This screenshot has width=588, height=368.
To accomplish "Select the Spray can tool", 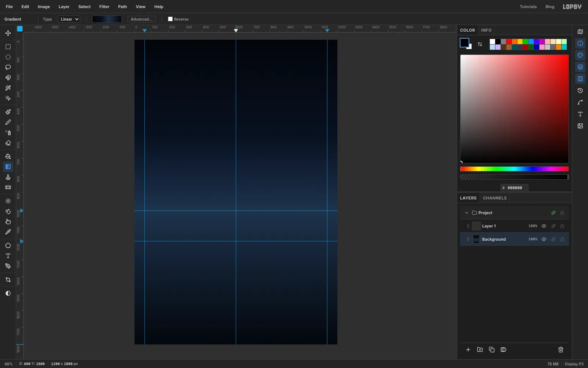I will coord(8,132).
